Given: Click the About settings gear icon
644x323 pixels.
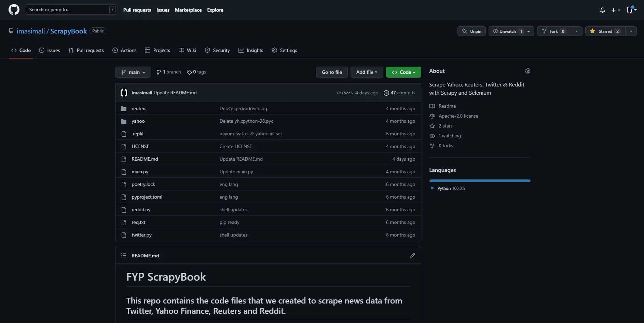Looking at the screenshot, I should coord(528,71).
